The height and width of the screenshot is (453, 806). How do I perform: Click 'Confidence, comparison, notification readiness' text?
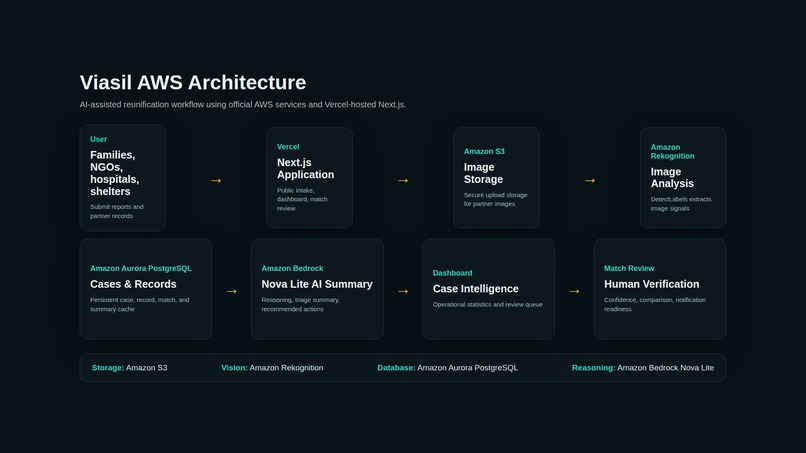pyautogui.click(x=655, y=304)
